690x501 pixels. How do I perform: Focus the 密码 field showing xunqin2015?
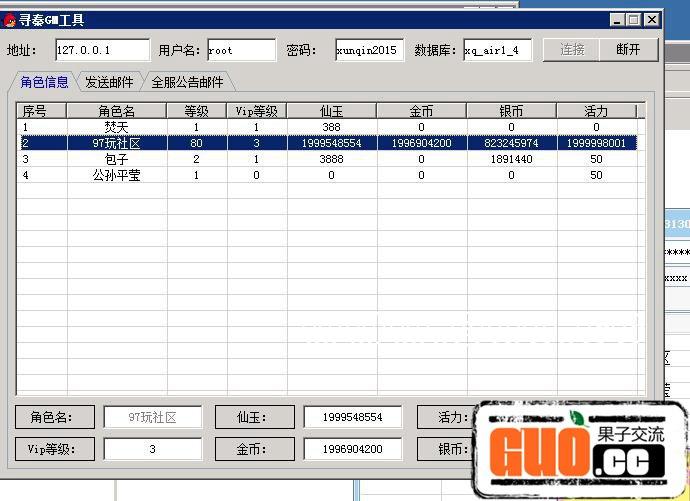(369, 50)
